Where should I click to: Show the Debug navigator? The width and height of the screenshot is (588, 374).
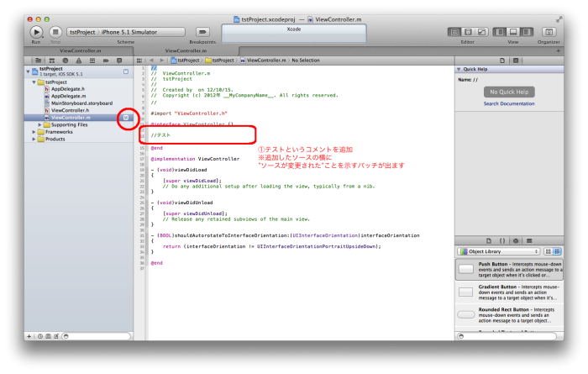tap(92, 61)
